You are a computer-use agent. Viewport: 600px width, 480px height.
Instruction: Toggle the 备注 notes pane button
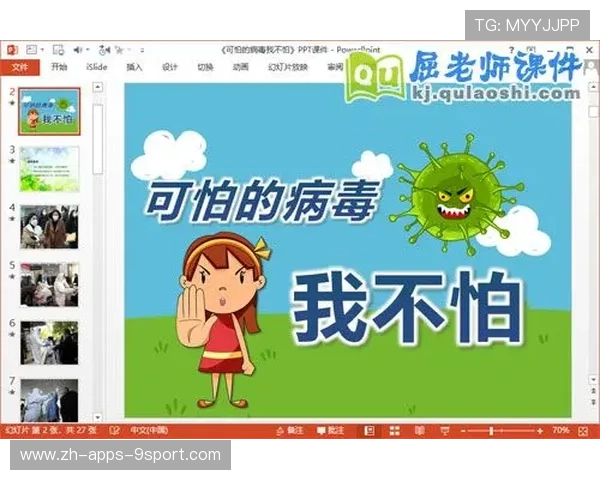290,431
